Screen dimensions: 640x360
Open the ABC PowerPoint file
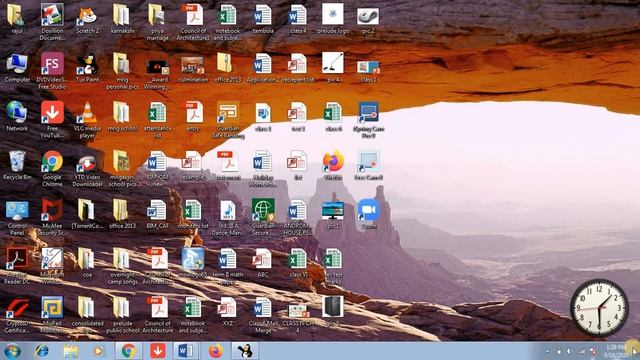[263, 263]
